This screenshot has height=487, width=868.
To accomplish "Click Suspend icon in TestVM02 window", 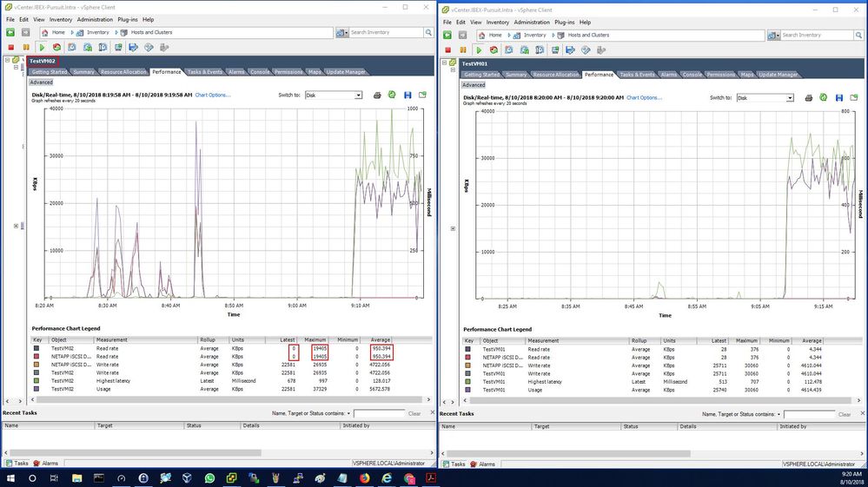I will (26, 48).
